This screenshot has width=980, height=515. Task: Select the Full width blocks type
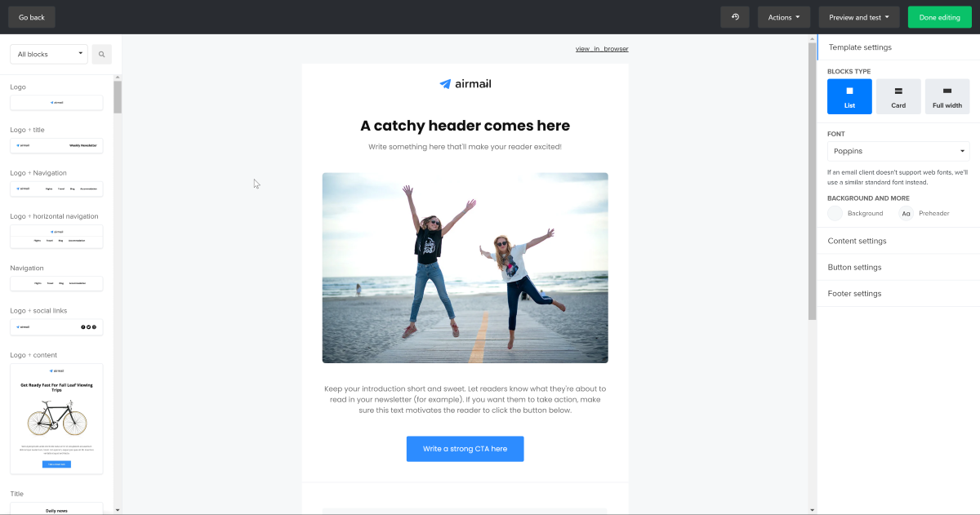947,96
